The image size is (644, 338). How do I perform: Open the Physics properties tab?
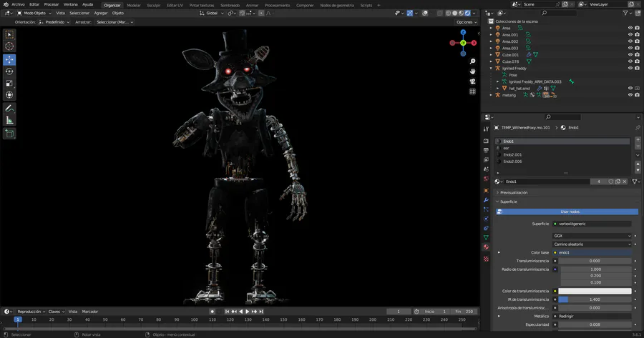(x=486, y=219)
